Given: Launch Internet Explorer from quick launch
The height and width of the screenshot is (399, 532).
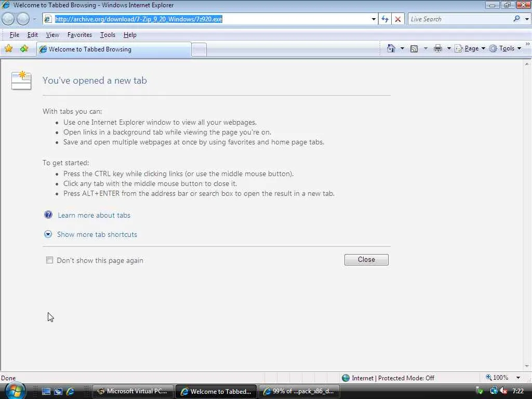Looking at the screenshot, I should 70,391.
